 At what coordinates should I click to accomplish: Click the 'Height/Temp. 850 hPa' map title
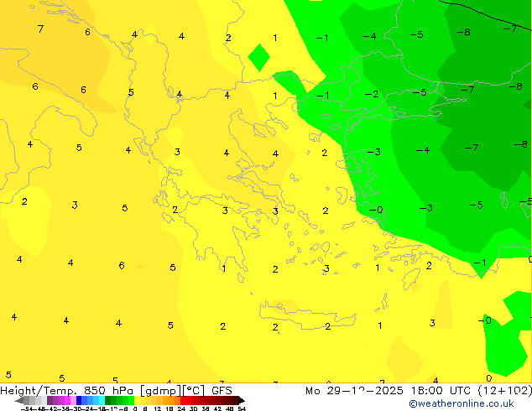(x=67, y=391)
